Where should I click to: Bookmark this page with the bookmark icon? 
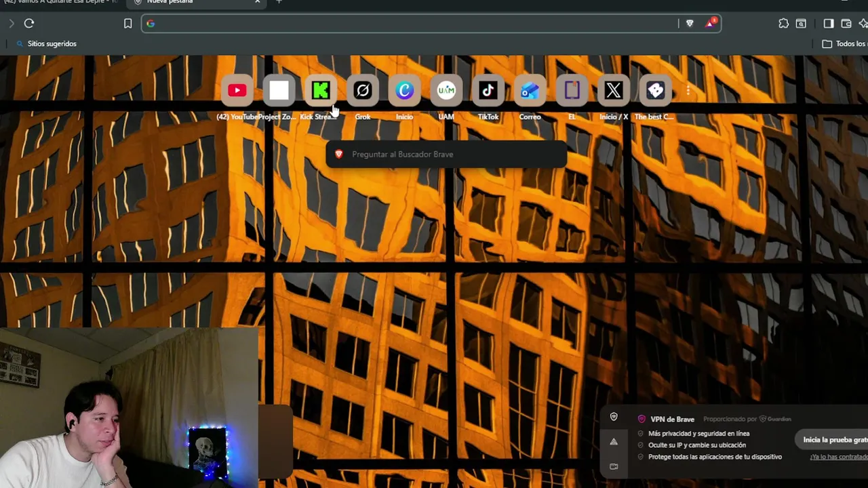(127, 24)
